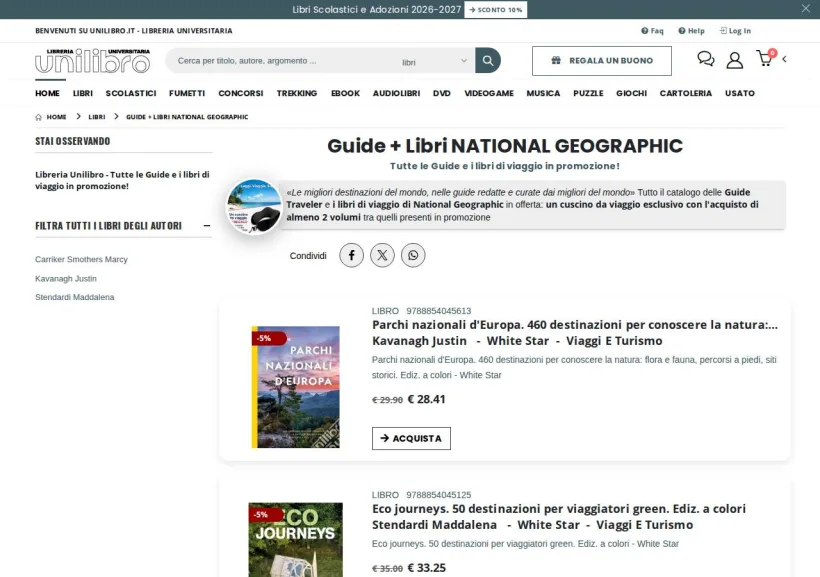The height and width of the screenshot is (577, 820).
Task: Open the VIDEOGAME menu item
Action: pos(489,93)
